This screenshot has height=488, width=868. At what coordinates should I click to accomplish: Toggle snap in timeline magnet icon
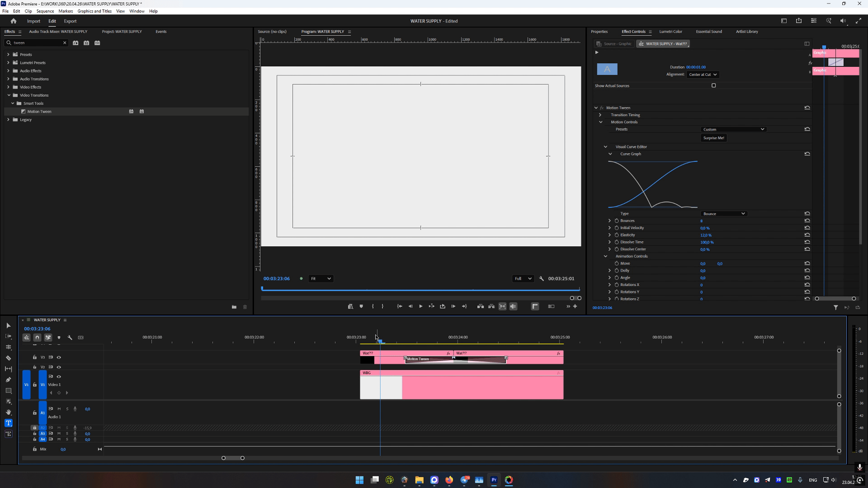[37, 338]
